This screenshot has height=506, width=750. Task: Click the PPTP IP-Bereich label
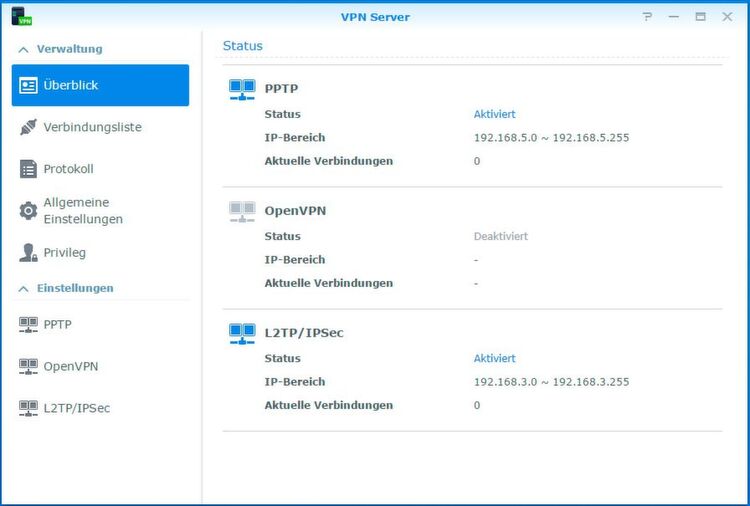[295, 138]
